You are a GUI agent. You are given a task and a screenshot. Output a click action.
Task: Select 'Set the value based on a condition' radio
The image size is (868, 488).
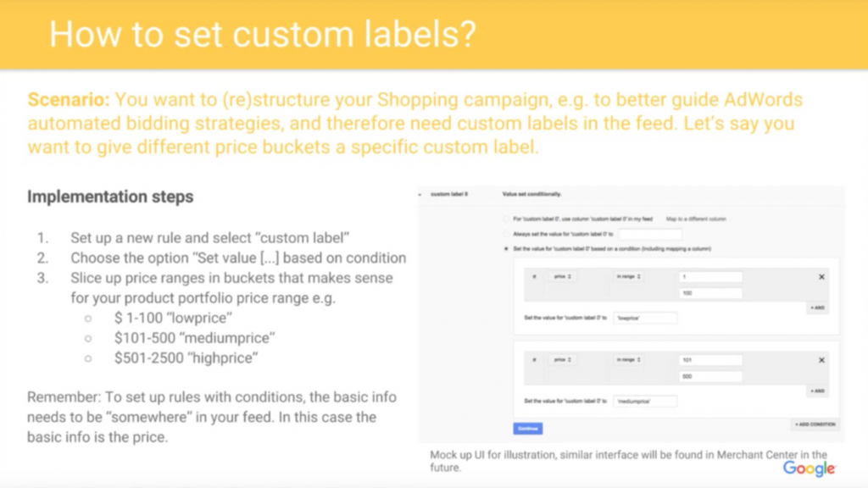point(506,249)
